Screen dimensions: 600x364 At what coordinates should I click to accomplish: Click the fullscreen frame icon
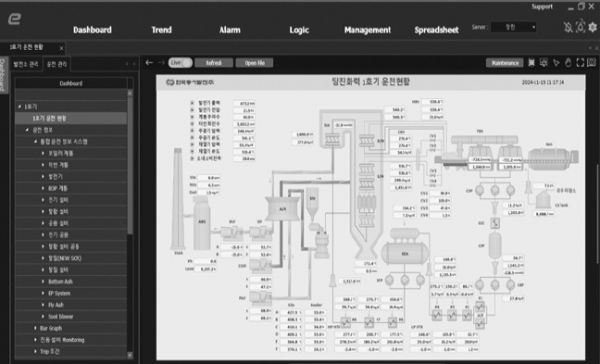(x=580, y=63)
